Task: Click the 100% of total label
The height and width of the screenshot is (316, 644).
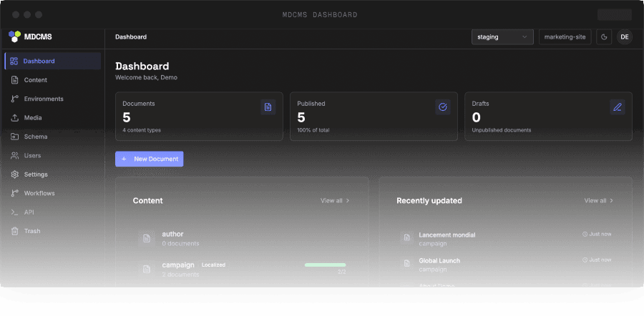Action: point(313,130)
